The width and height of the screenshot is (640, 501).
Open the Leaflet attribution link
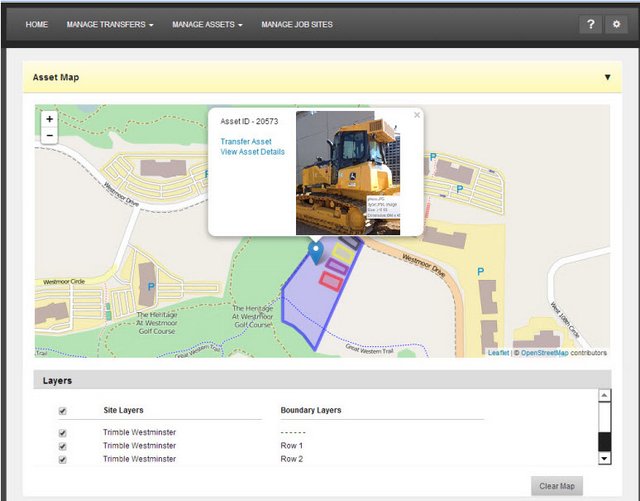pos(498,353)
